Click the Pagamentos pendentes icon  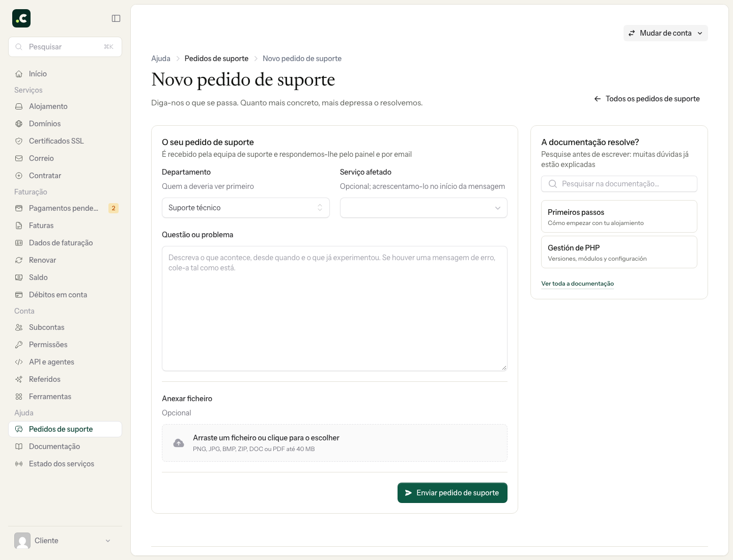click(x=19, y=208)
